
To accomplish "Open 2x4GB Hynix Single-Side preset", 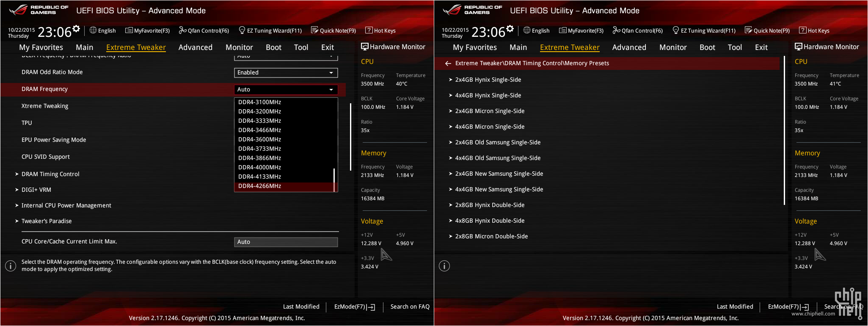I will 488,80.
